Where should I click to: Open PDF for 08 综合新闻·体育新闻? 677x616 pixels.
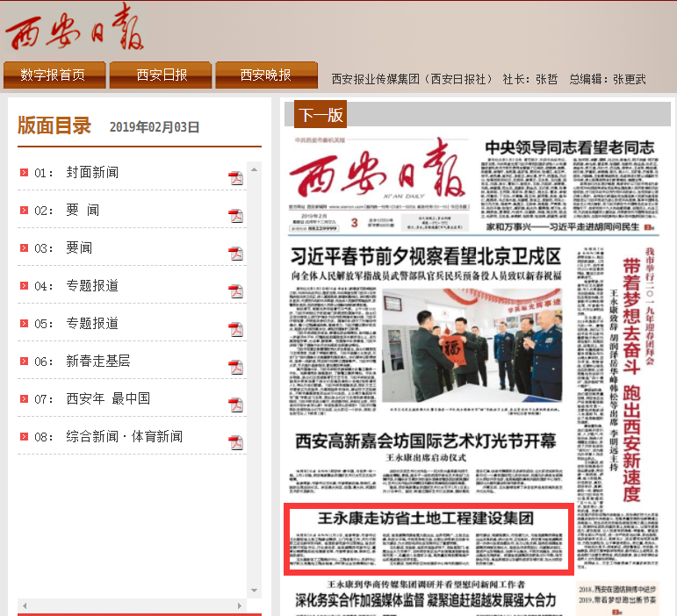pyautogui.click(x=235, y=442)
